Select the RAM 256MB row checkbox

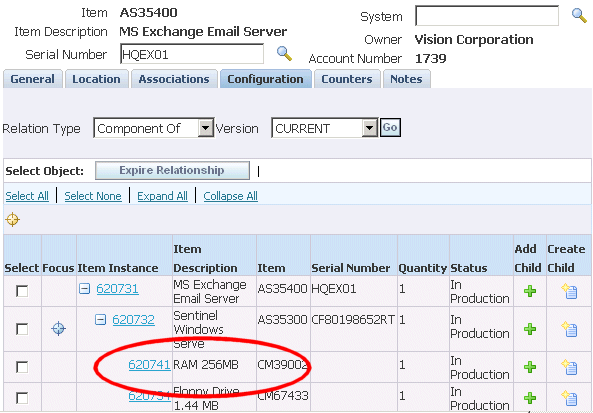point(22,367)
